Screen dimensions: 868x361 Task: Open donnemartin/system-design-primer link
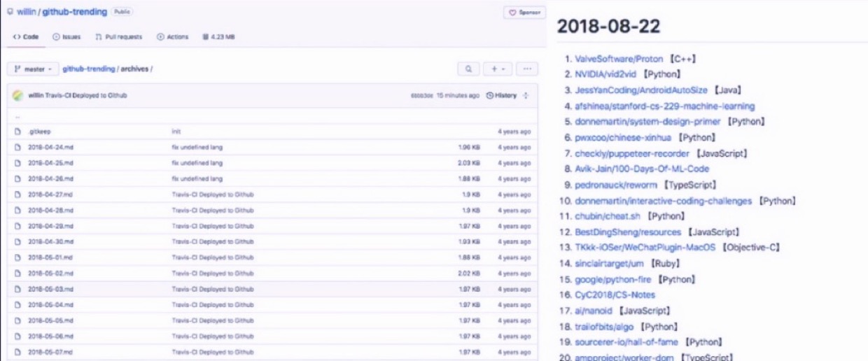647,121
